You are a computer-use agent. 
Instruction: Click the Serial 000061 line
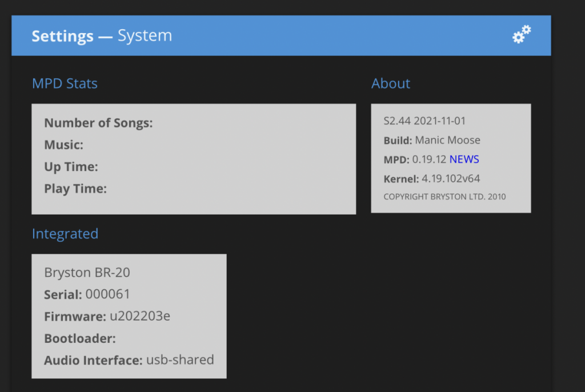pos(87,294)
